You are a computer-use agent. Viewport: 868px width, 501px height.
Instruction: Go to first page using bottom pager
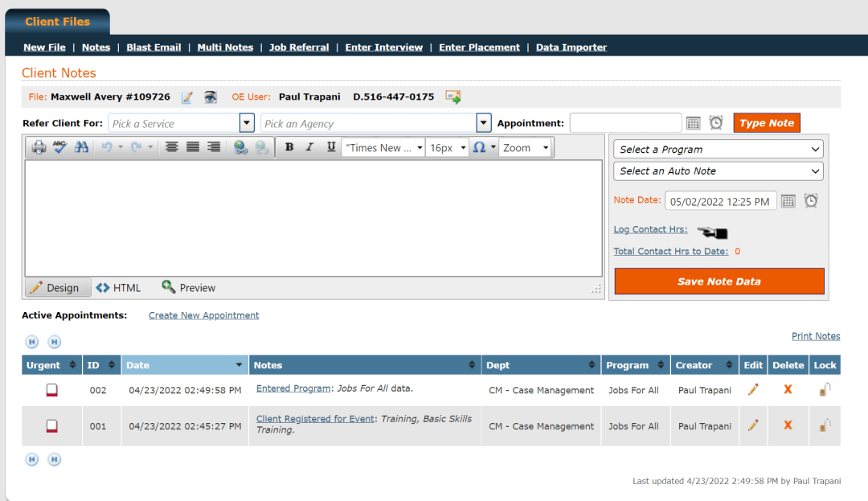coord(32,459)
